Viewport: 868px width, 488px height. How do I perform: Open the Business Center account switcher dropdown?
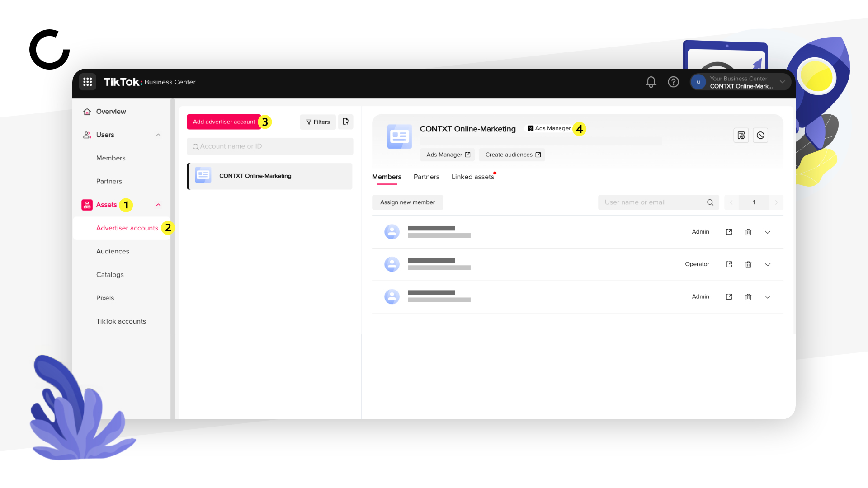point(741,82)
